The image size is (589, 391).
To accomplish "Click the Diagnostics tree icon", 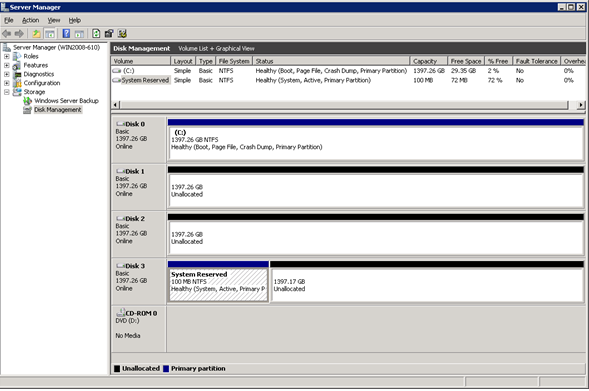I will point(17,74).
